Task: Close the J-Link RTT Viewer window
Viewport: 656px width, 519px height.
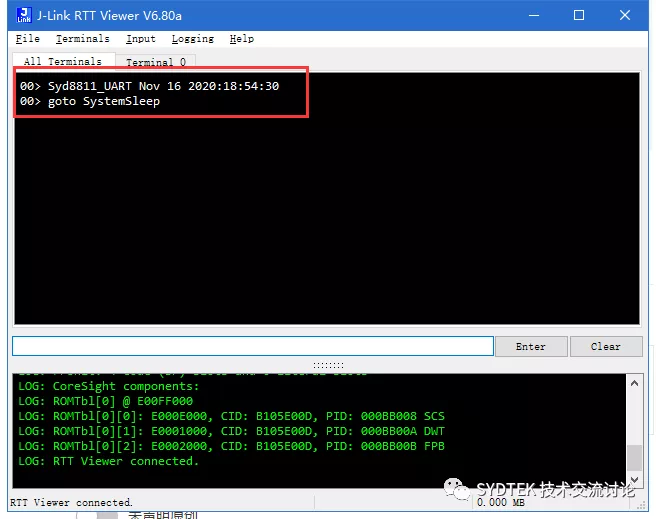Action: tap(625, 15)
